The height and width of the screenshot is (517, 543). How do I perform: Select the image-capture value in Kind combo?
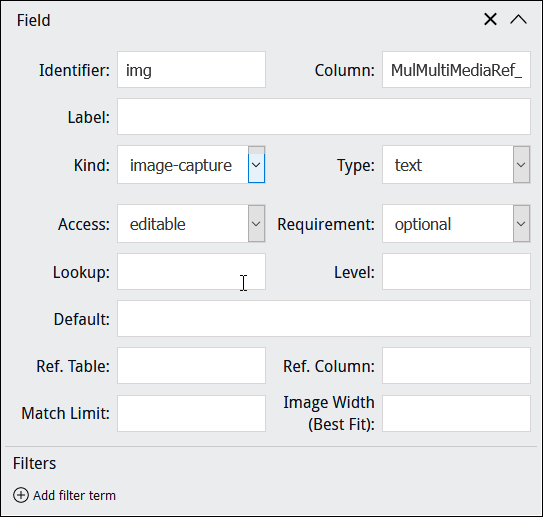pos(180,165)
